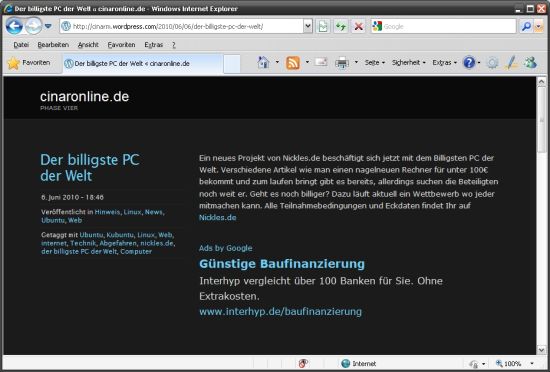The width and height of the screenshot is (550, 372).
Task: Click the "PHASE VIER" tagline text
Action: tap(59, 108)
